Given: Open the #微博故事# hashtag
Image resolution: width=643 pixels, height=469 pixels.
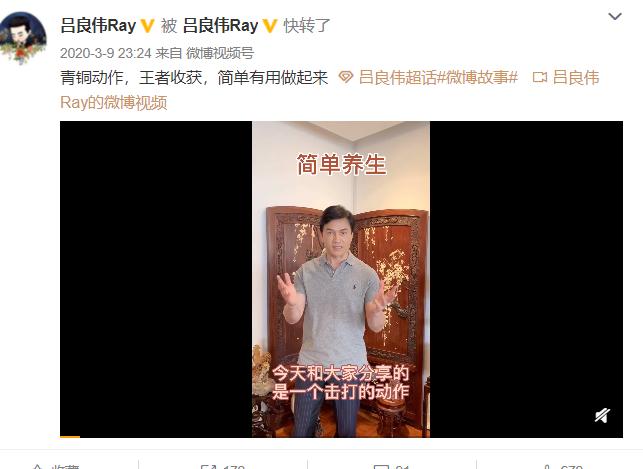Looking at the screenshot, I should (x=477, y=77).
